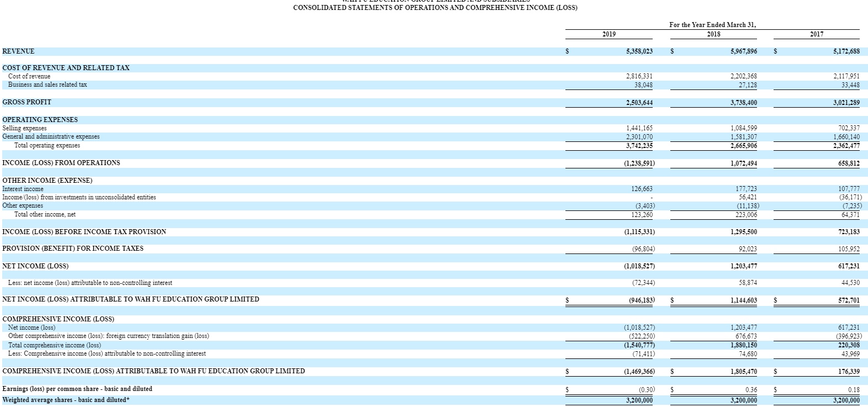
Task: Click the 2018 column header
Action: (713, 34)
